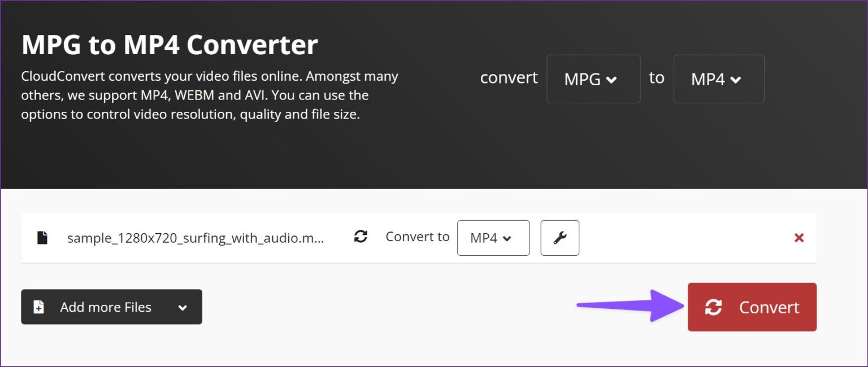Screen dimensions: 868x367
Task: Click the CloudConvert description text
Action: click(x=209, y=95)
